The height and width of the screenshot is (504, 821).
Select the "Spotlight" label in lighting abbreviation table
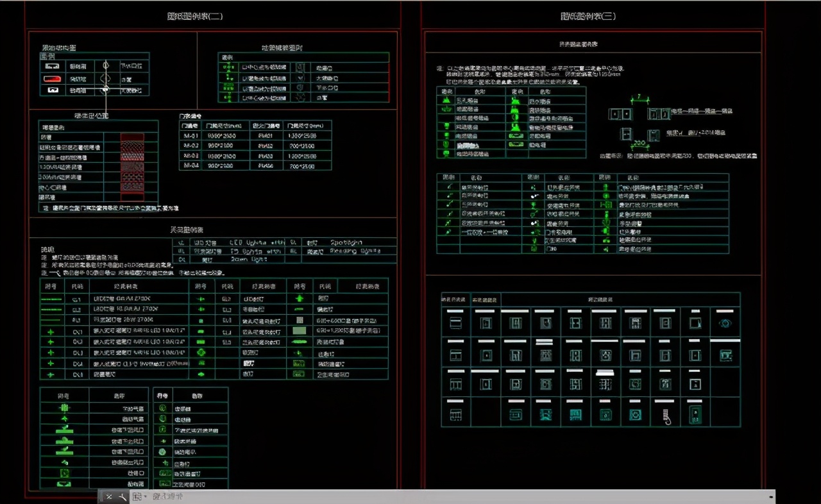point(347,242)
